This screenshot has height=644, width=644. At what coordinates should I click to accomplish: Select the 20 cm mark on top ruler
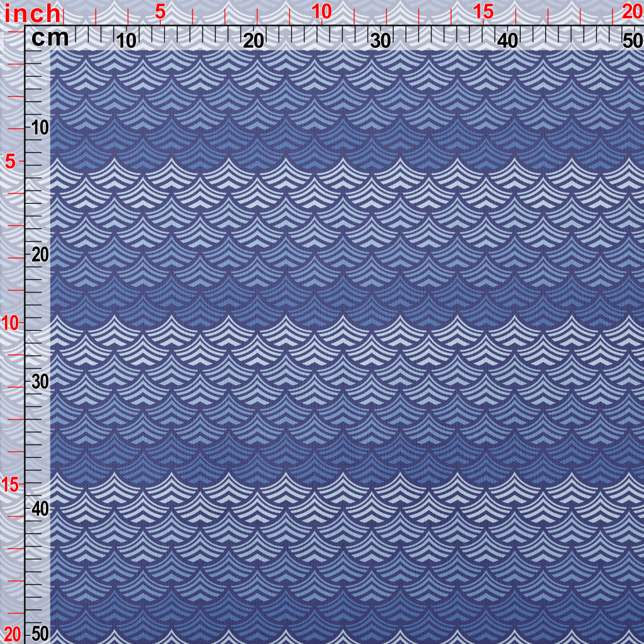(x=253, y=41)
